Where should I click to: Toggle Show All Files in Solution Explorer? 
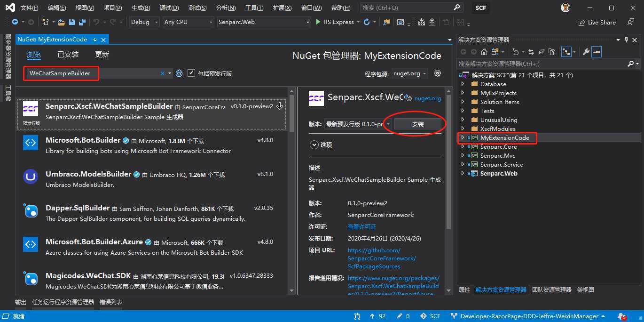pos(552,52)
